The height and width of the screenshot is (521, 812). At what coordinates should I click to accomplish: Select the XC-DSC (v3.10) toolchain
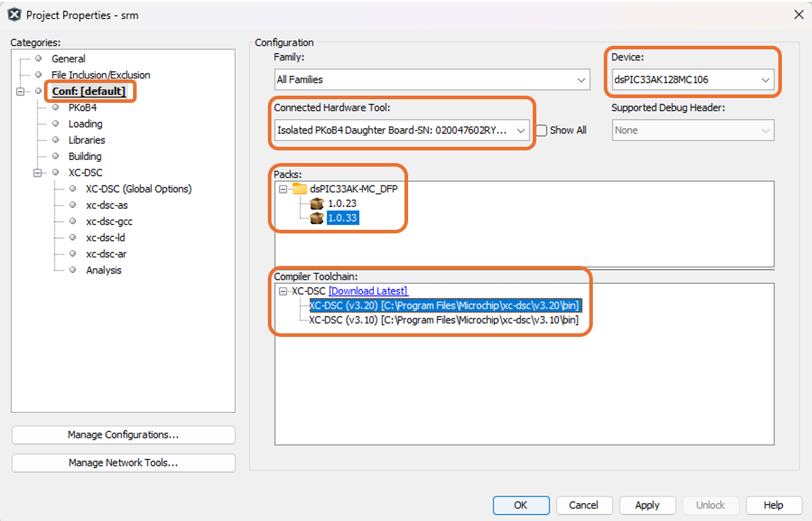[444, 320]
